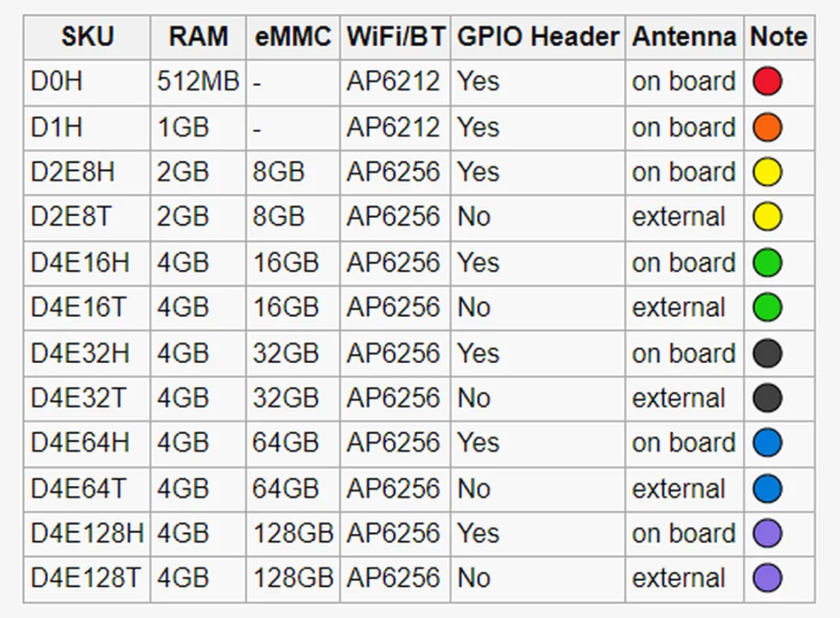Click the GPIO Header column heading
This screenshot has height=618, width=840.
click(x=538, y=37)
